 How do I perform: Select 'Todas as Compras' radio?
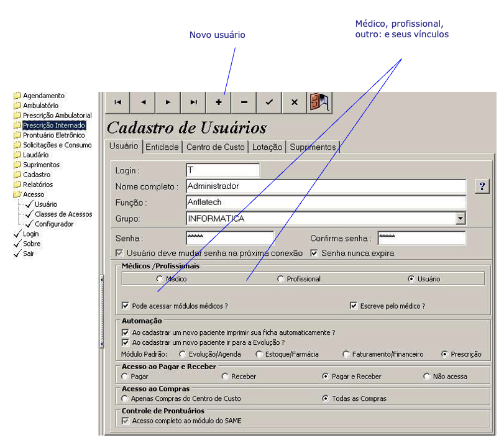click(325, 398)
